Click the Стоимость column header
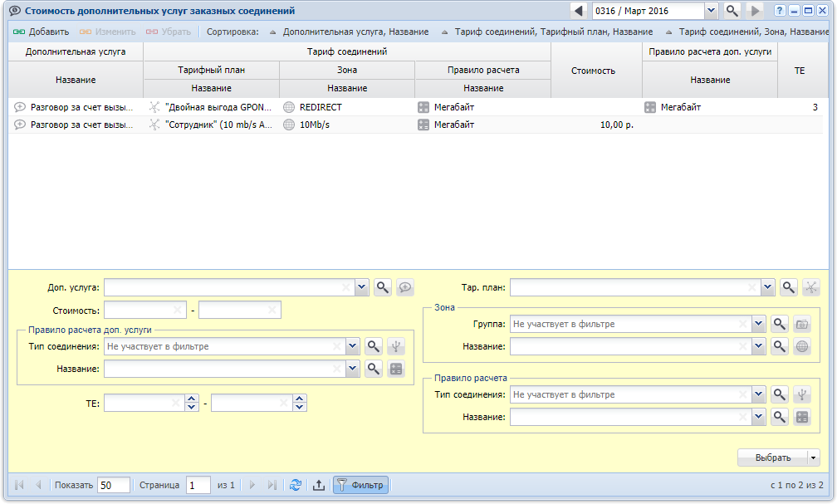Screen dimensions: 837x504 pyautogui.click(x=596, y=71)
